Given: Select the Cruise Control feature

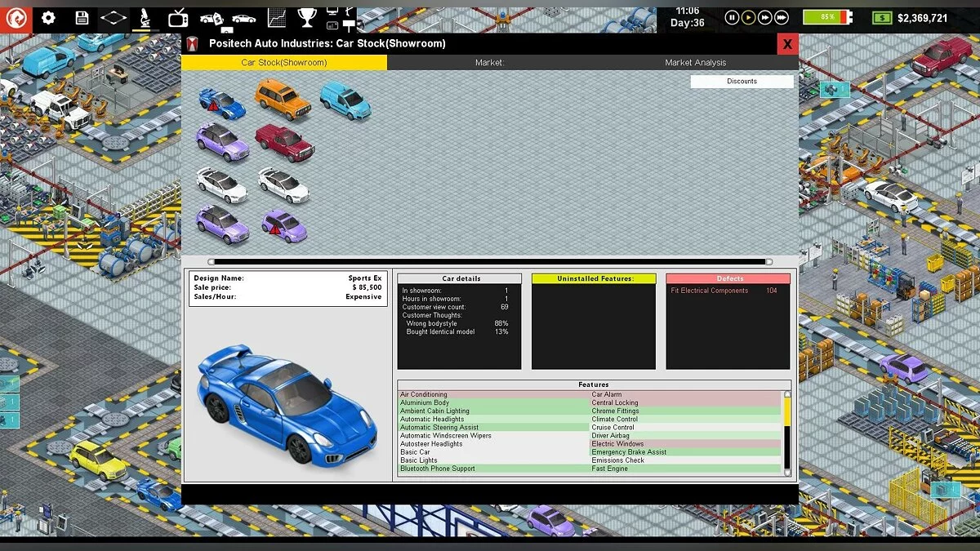Looking at the screenshot, I should pyautogui.click(x=685, y=427).
